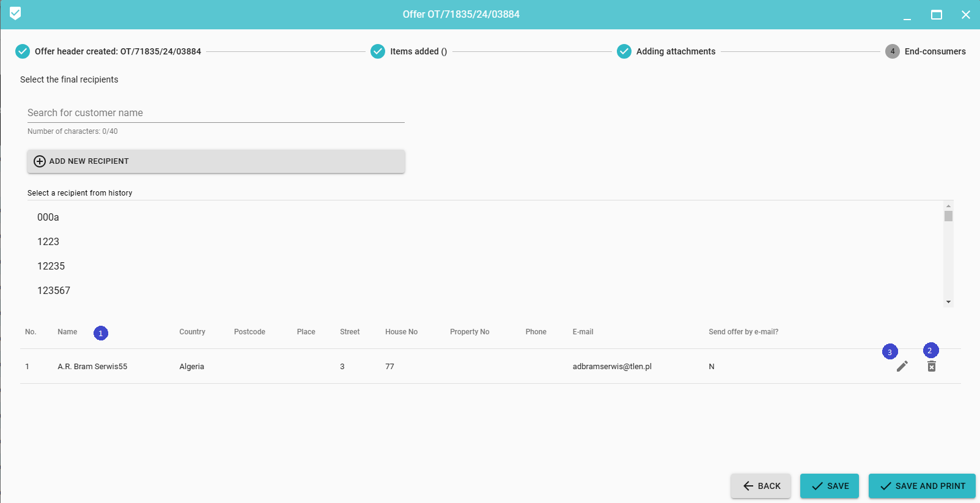Click the Back button
The height and width of the screenshot is (503, 980).
[x=761, y=486]
